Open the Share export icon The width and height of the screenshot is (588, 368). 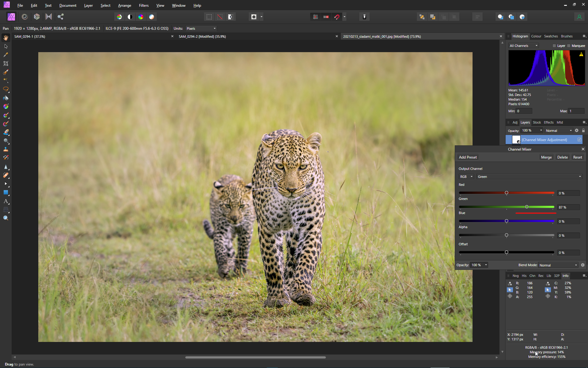(x=61, y=17)
